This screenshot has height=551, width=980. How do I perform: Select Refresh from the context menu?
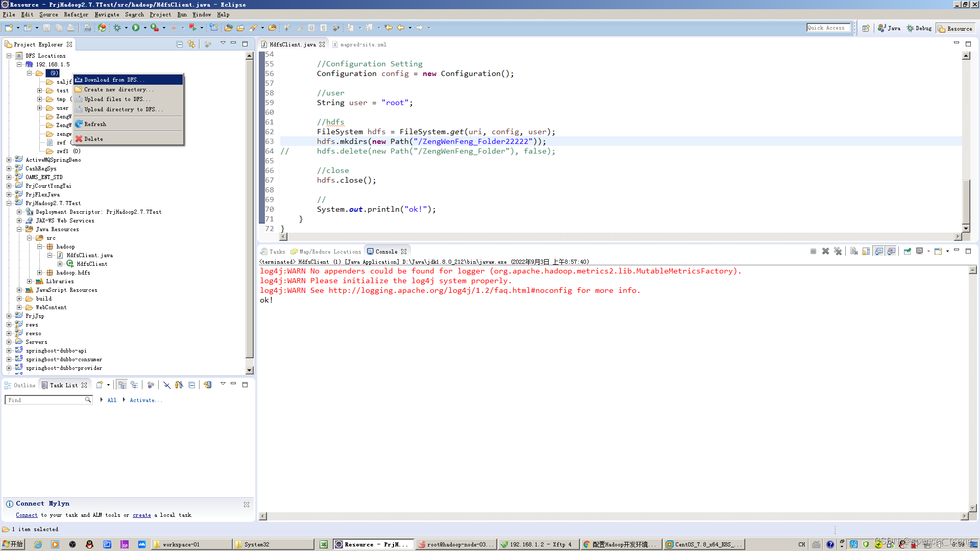[95, 124]
